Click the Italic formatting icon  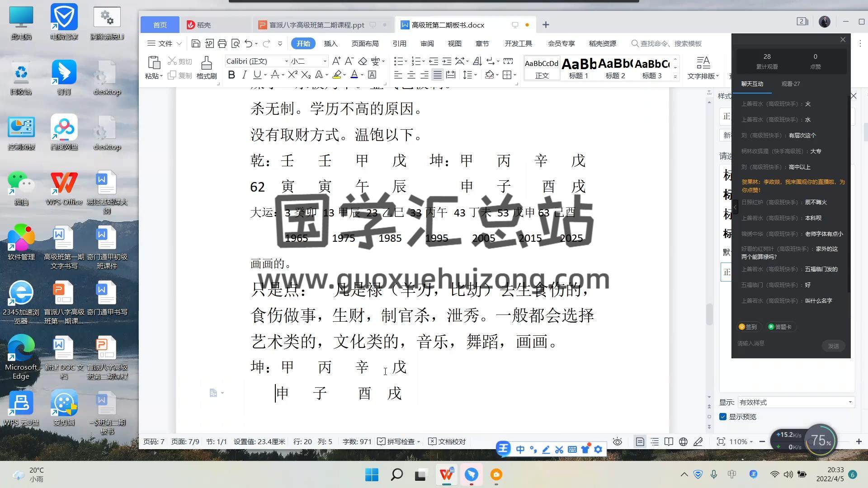point(244,75)
